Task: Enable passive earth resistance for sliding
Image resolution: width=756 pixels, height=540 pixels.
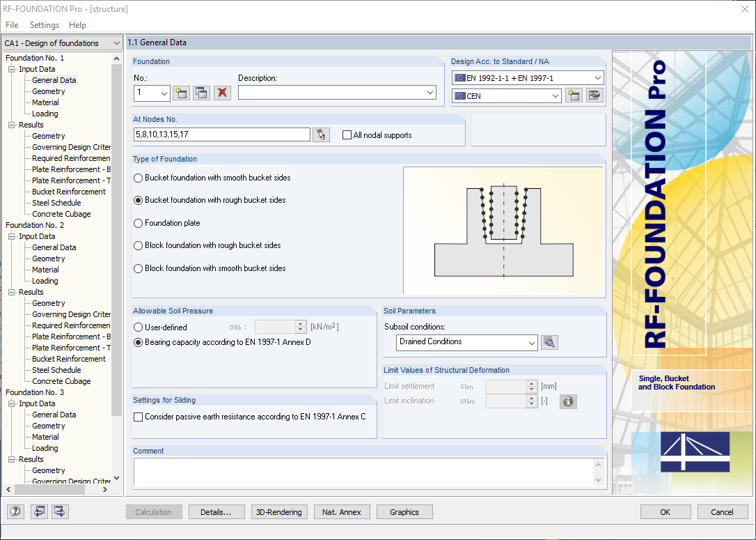Action: [139, 417]
